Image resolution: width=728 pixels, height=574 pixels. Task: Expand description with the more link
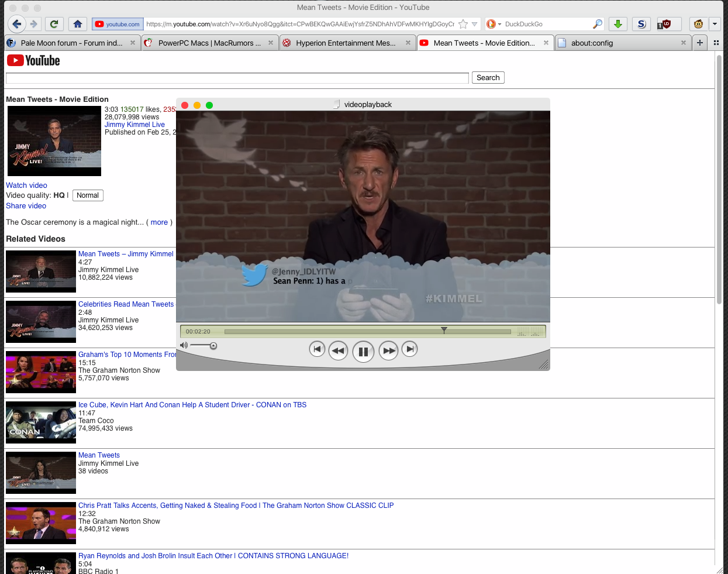(159, 222)
